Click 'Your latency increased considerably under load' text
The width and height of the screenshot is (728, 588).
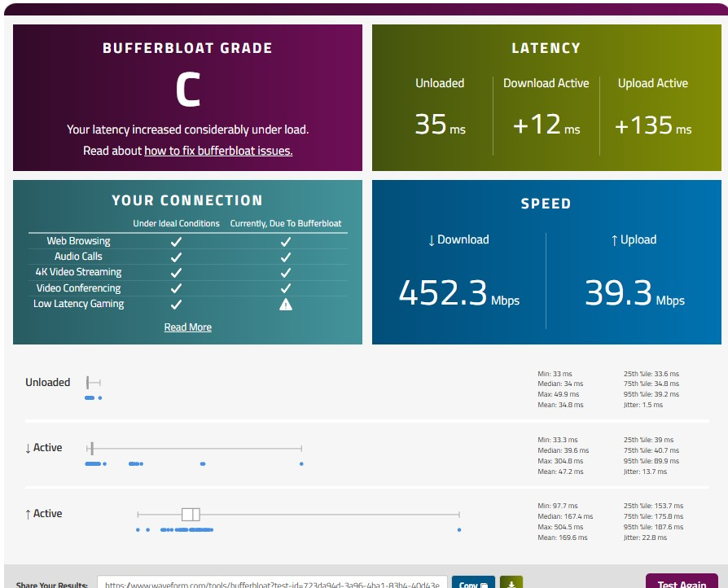[x=187, y=129]
